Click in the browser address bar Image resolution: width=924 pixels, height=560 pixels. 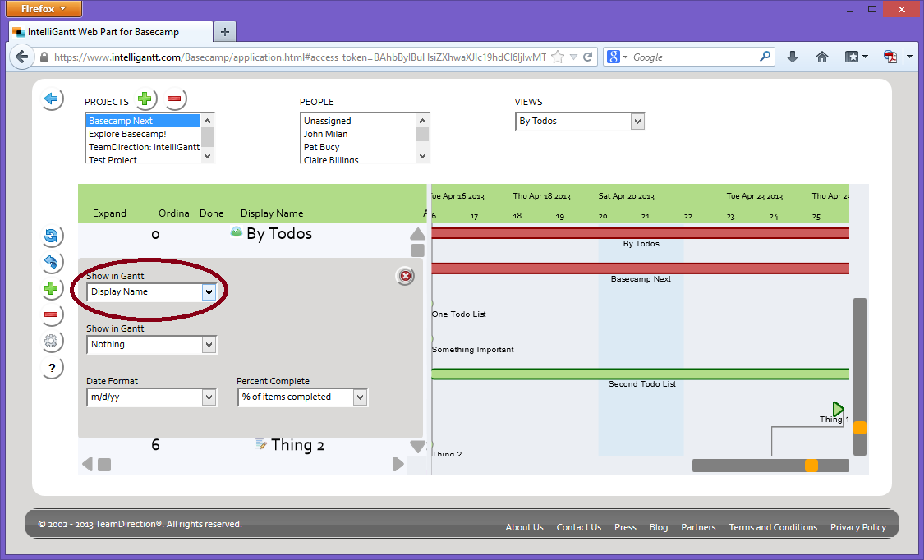[x=299, y=57]
